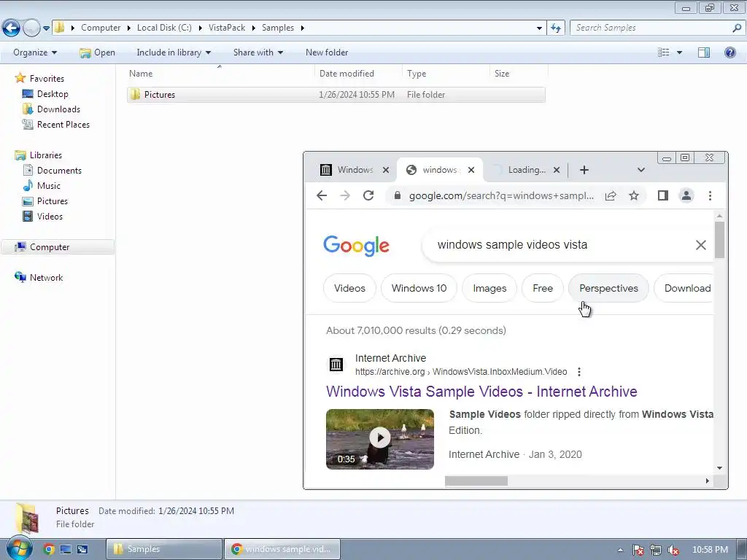The image size is (747, 560).
Task: Expand the arrow after Samples breadcrumb
Action: [303, 28]
